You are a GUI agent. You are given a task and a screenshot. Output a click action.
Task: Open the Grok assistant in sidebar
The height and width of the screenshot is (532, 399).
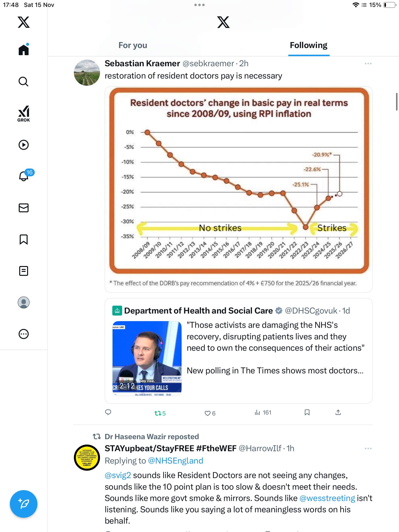(24, 114)
